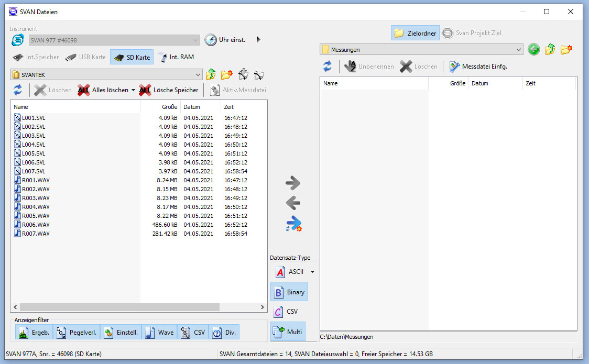Go up one folder on instrument side
589x364 pixels.
click(x=211, y=75)
